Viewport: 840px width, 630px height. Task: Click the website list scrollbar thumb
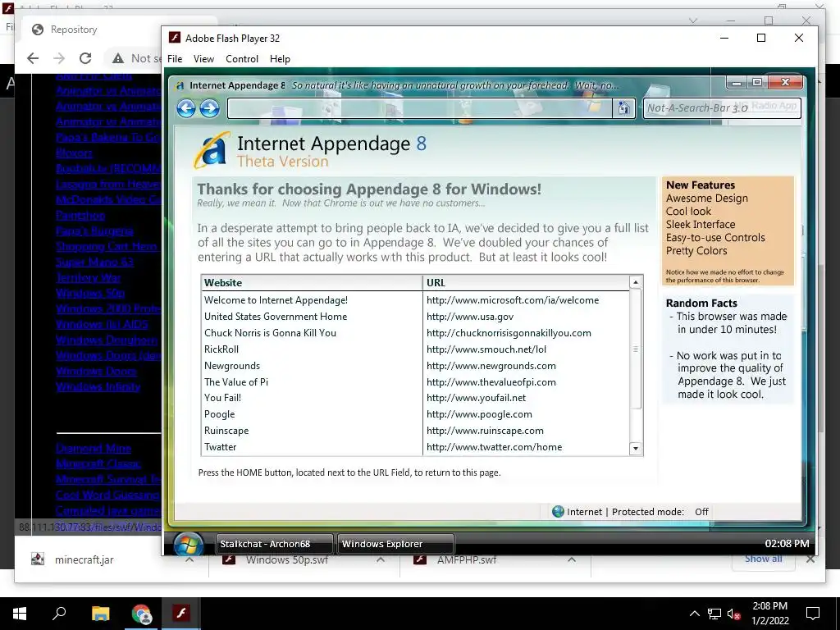coord(636,349)
